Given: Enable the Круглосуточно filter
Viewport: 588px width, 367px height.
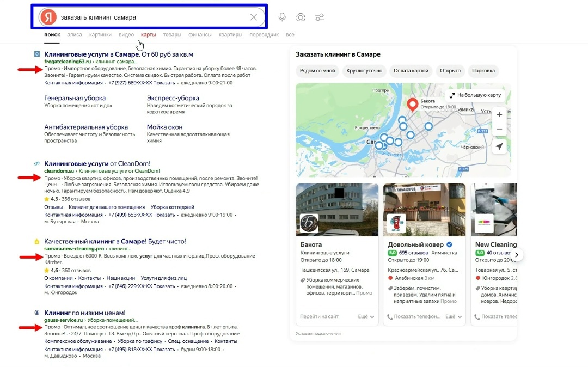Looking at the screenshot, I should pyautogui.click(x=364, y=70).
